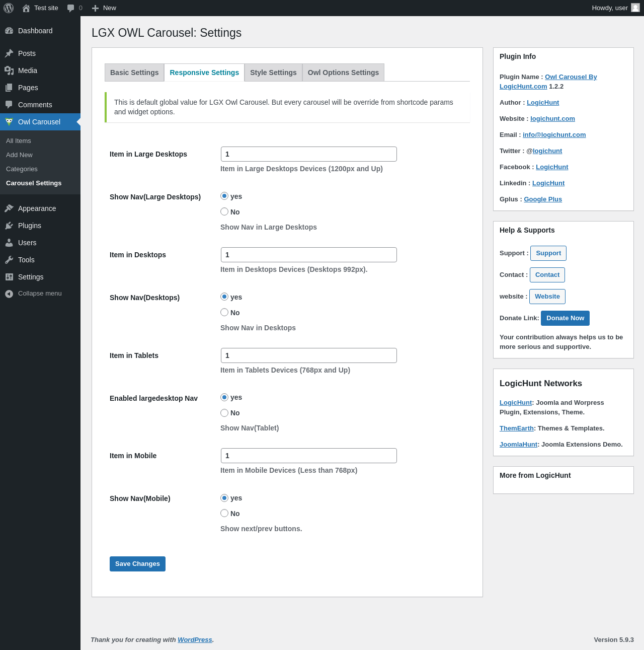
Task: Open All Items submenu entry
Action: point(19,141)
